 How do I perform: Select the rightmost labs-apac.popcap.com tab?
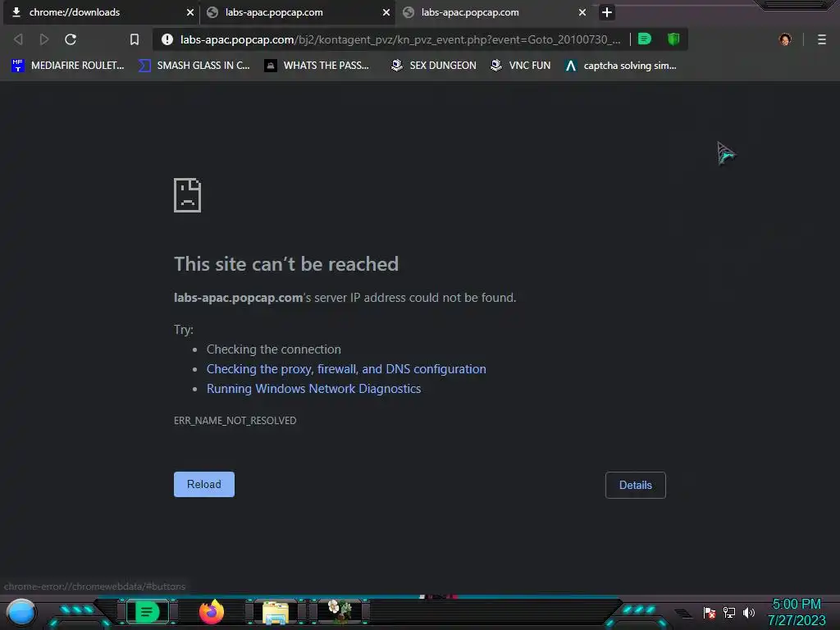[x=493, y=12]
